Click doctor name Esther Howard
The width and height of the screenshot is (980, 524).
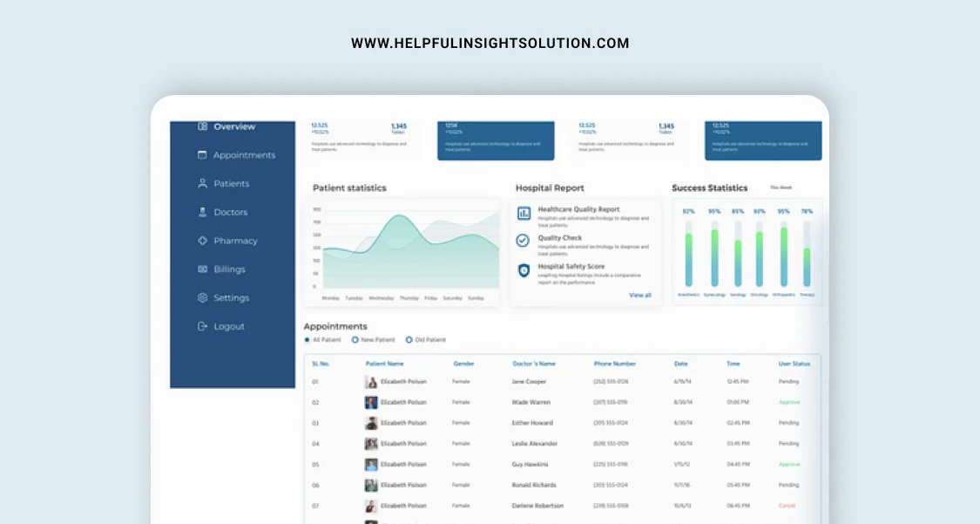[x=532, y=423]
